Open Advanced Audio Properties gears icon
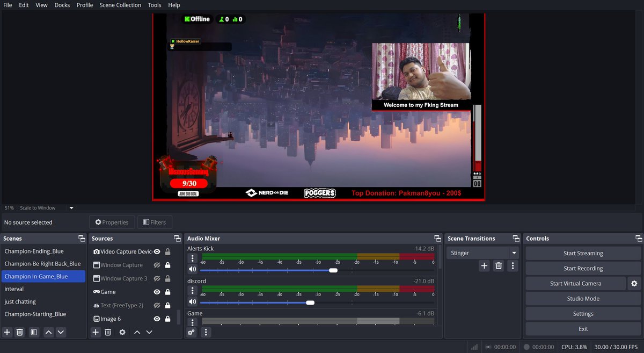This screenshot has width=644, height=353. tap(191, 333)
